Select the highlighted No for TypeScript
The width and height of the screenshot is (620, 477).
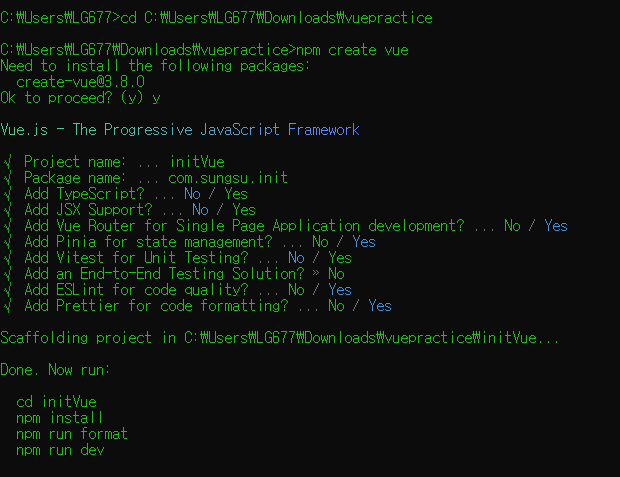click(193, 194)
